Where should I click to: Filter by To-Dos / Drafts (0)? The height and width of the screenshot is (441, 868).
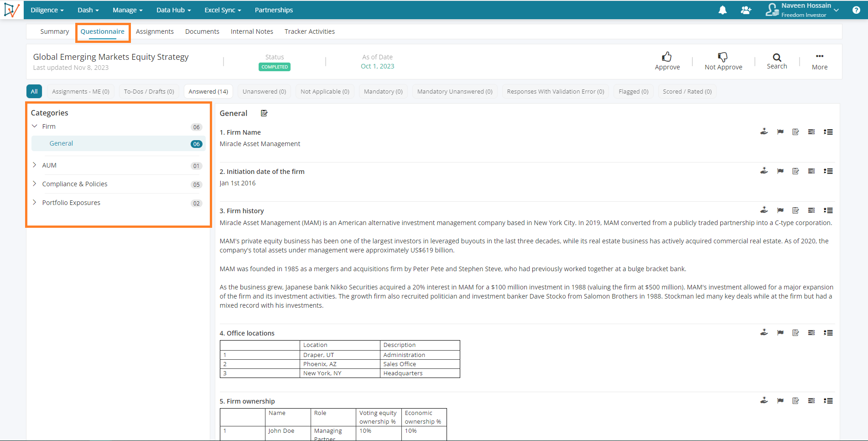tap(149, 91)
